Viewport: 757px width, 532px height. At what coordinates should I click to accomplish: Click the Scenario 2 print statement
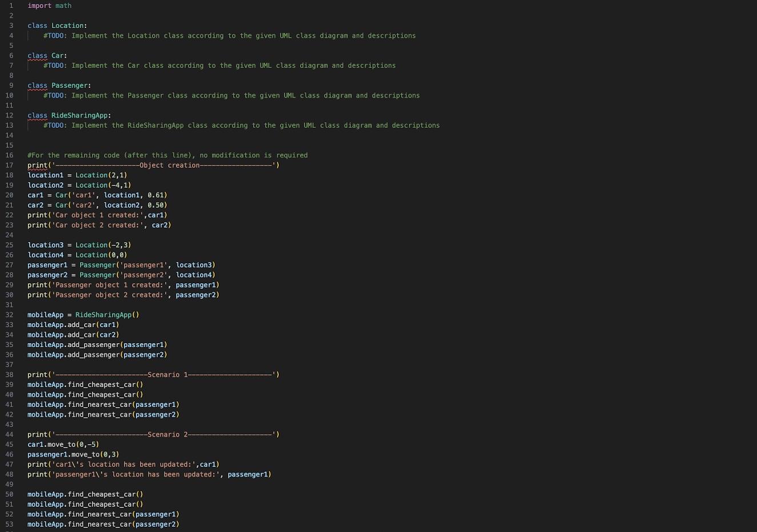point(153,434)
